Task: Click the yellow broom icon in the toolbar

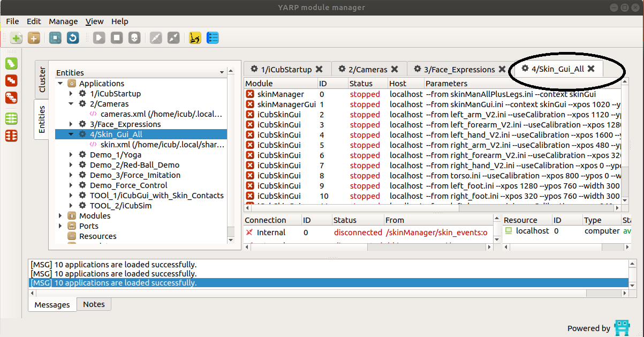Action: click(x=195, y=38)
